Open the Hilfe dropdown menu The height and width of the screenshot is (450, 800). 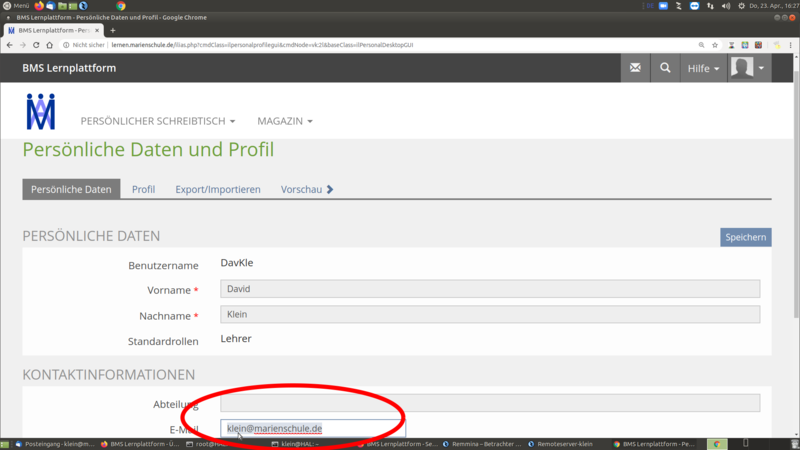703,68
